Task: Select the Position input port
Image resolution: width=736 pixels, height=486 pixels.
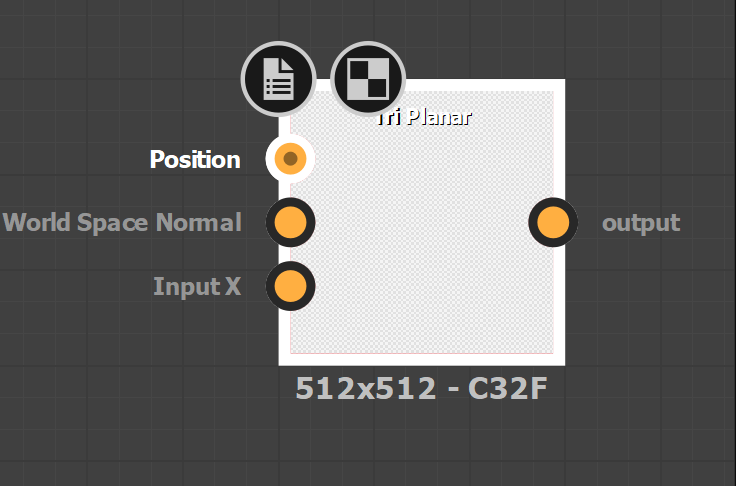Action: tap(290, 158)
